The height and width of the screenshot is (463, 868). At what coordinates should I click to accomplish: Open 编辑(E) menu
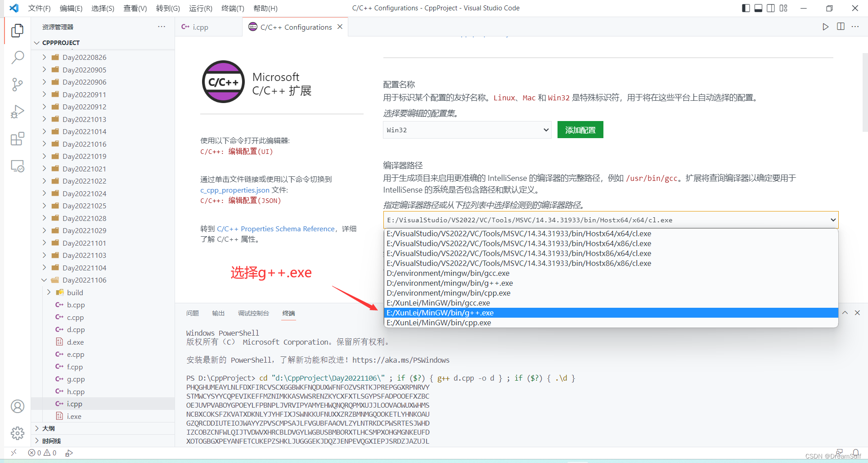[71, 8]
